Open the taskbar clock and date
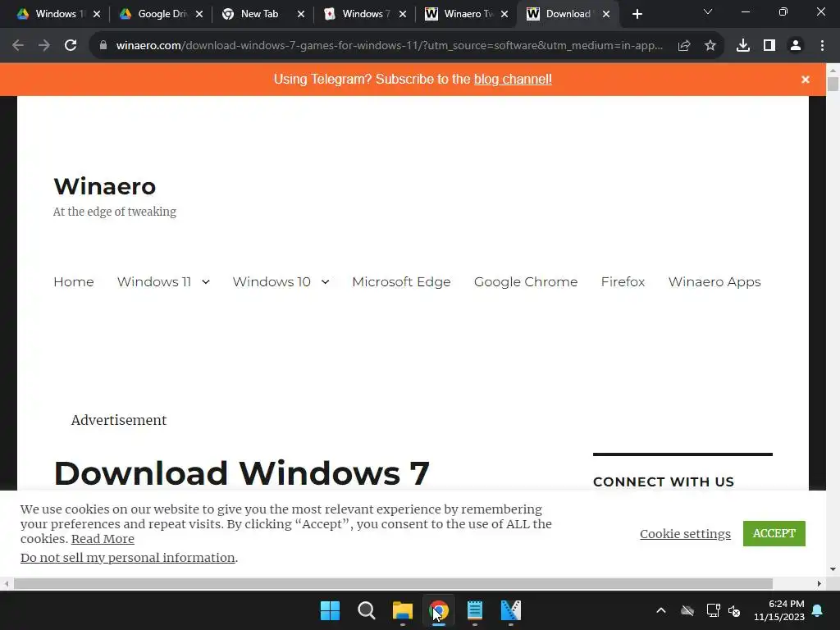Image resolution: width=840 pixels, height=630 pixels. tap(779, 610)
